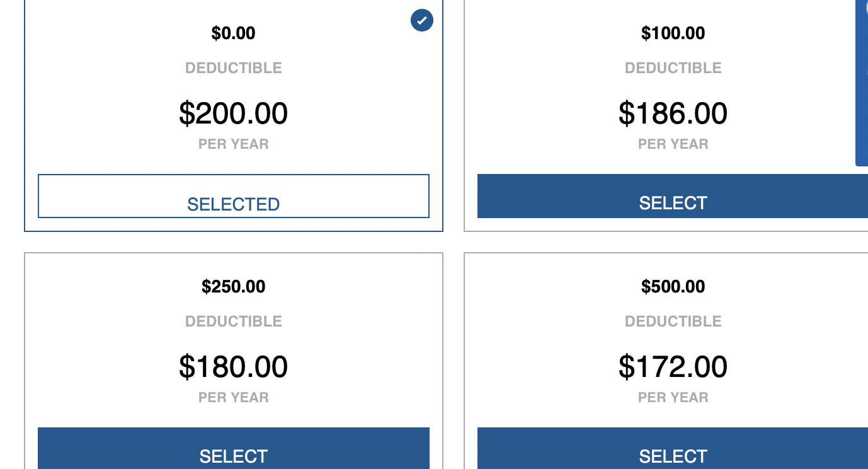The width and height of the screenshot is (868, 469).
Task: Click the $200.00 per year price
Action: coord(234,113)
